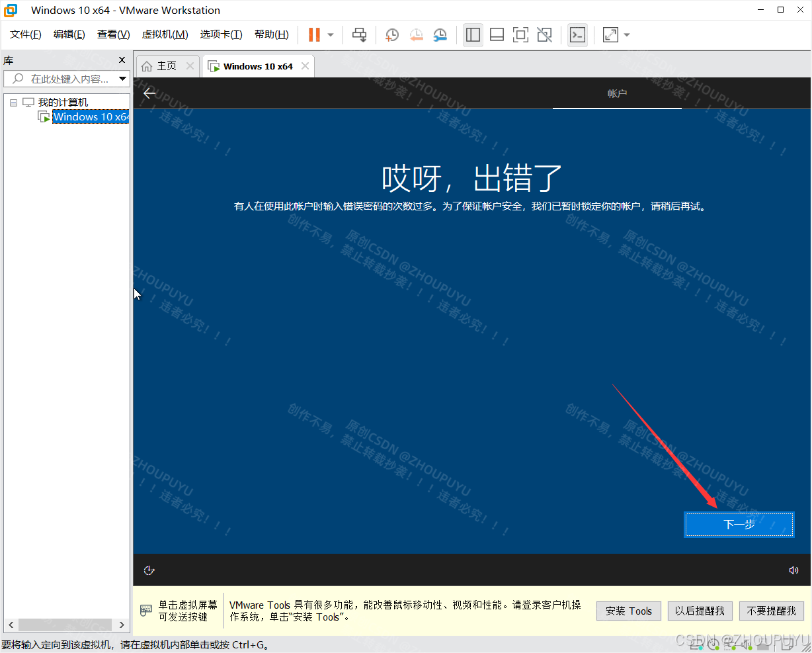Open the 帮助(H) menu
812x653 pixels.
click(272, 34)
